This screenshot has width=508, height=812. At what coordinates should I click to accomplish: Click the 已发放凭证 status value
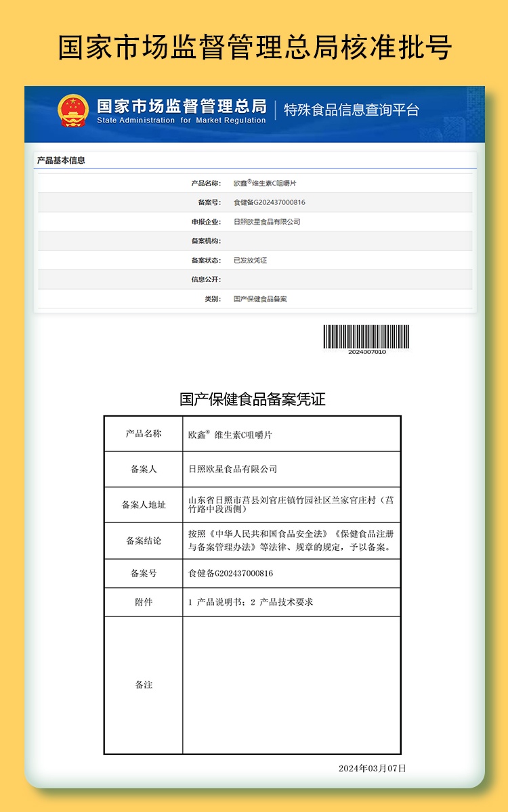click(x=250, y=260)
